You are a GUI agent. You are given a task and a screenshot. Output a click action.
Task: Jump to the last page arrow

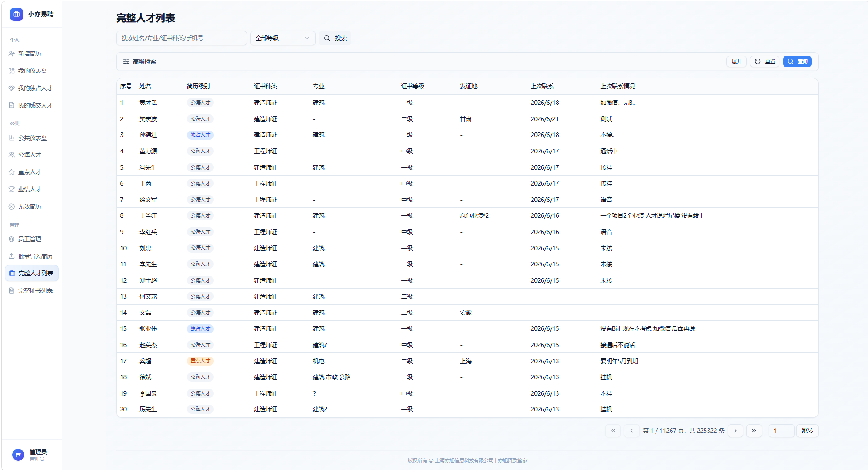coord(754,431)
